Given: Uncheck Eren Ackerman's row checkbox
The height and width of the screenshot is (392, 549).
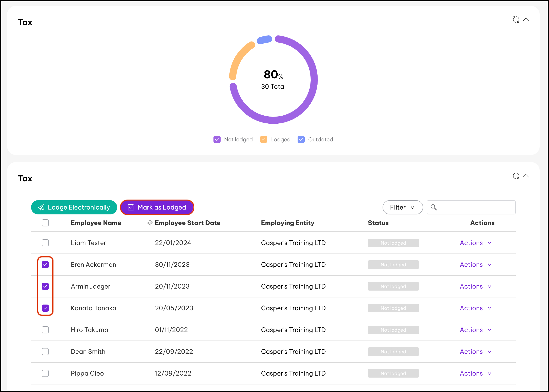Looking at the screenshot, I should (45, 264).
